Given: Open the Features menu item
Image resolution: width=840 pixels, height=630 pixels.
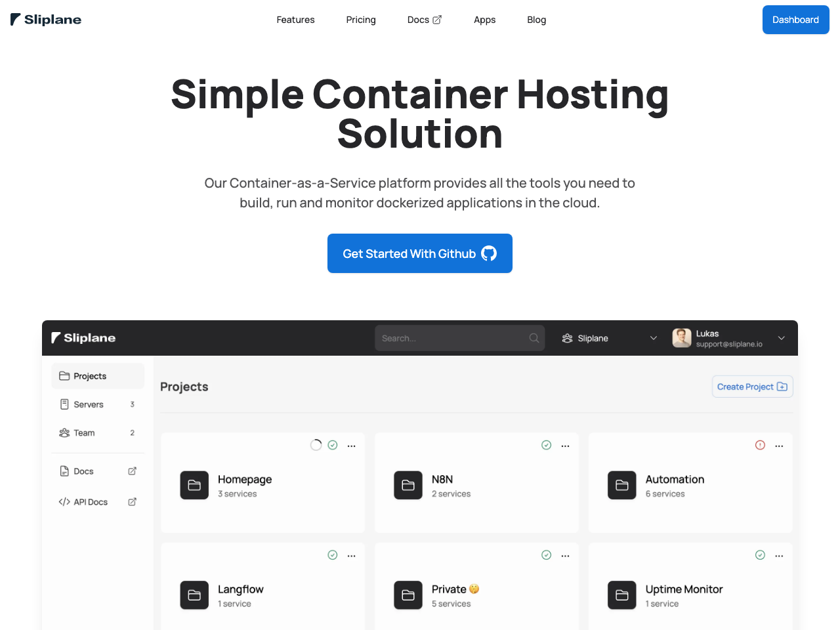Looking at the screenshot, I should (295, 20).
